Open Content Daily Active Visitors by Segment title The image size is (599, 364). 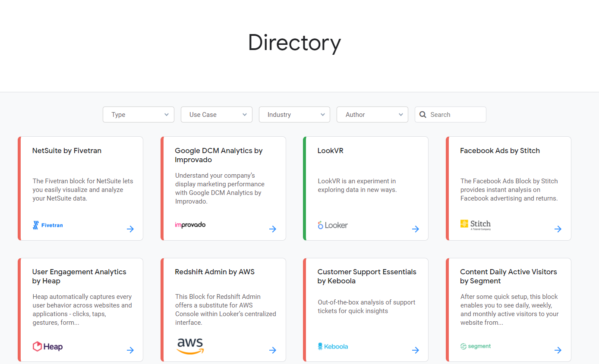click(508, 276)
